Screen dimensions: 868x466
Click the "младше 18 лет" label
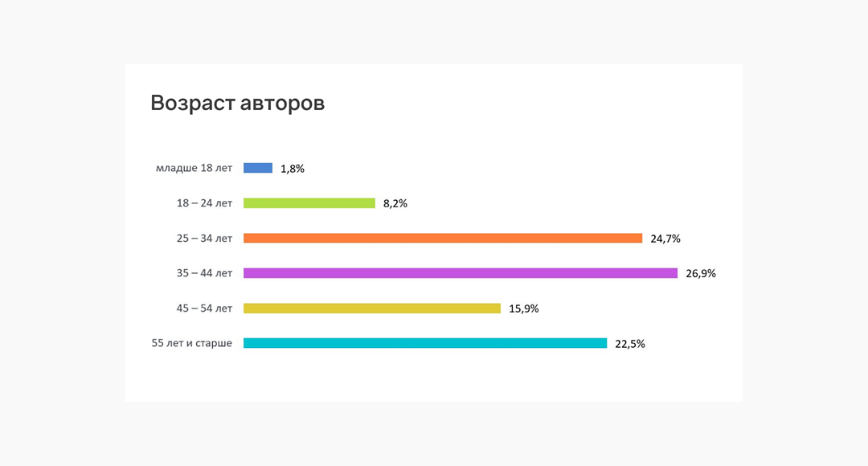(194, 168)
